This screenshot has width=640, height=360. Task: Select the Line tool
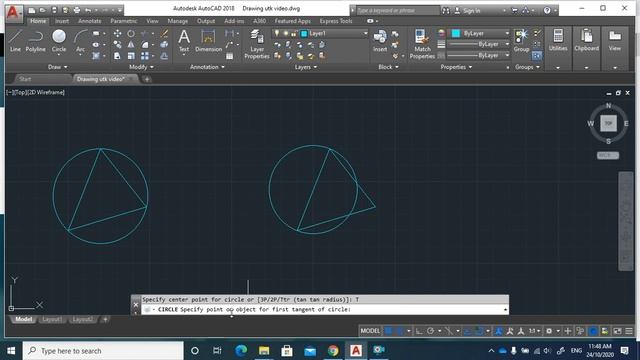click(15, 40)
